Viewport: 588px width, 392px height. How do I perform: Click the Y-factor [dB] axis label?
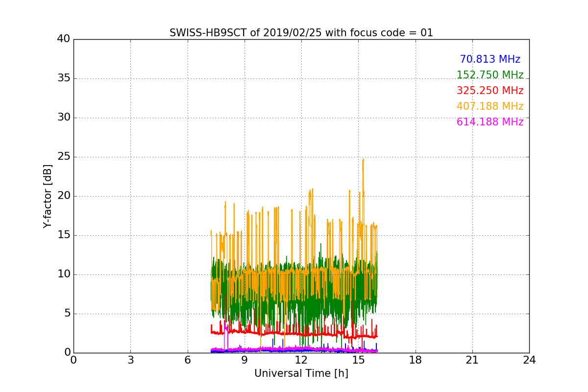coord(48,196)
